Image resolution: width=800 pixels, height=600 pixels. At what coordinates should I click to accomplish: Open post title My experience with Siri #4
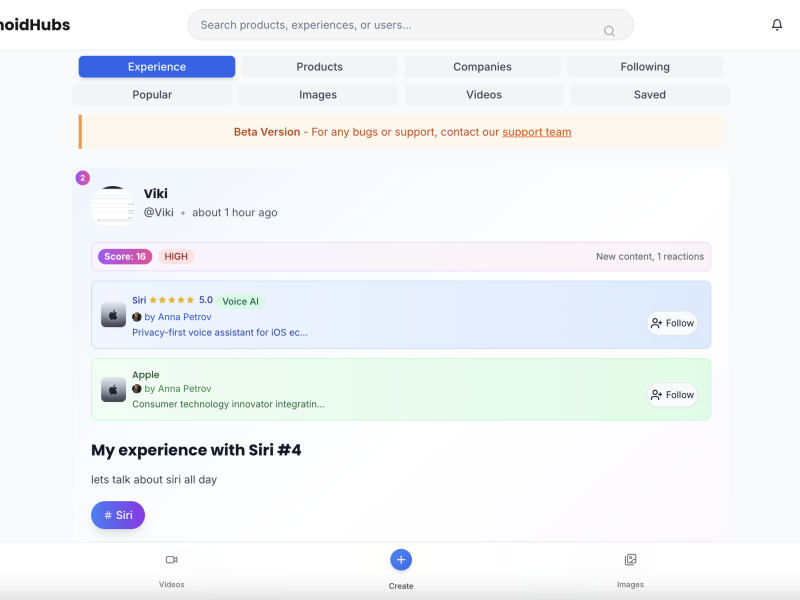click(x=196, y=450)
